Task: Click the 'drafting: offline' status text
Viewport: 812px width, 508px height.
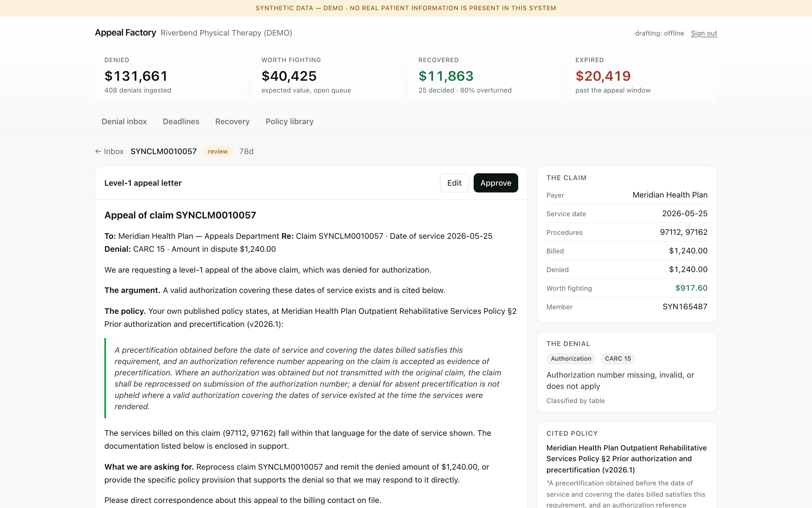Action: pyautogui.click(x=659, y=33)
